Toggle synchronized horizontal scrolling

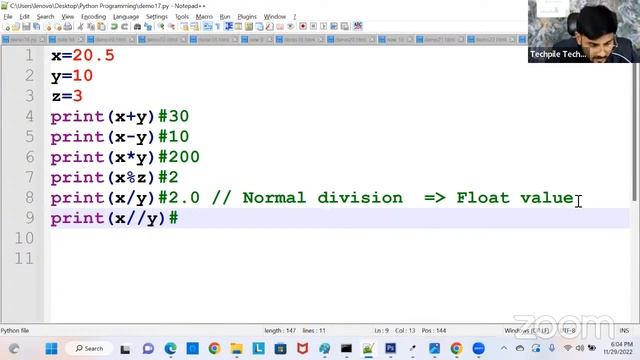194,27
